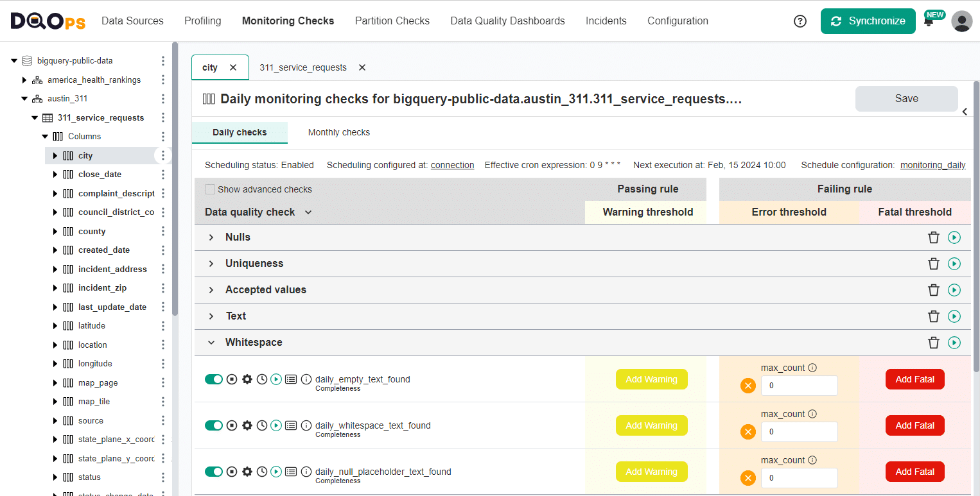Open settings gear for daily_empty_text_found

[247, 379]
